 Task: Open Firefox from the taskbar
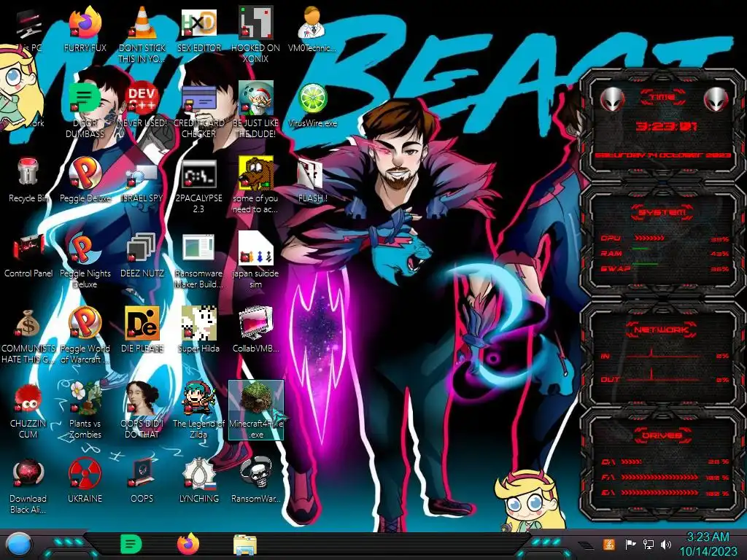pos(187,544)
